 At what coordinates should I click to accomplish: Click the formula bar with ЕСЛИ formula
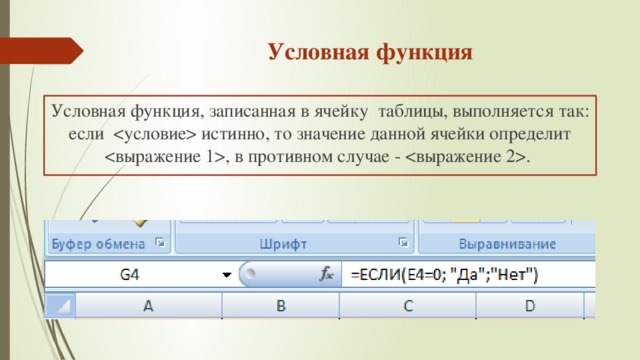pyautogui.click(x=468, y=274)
